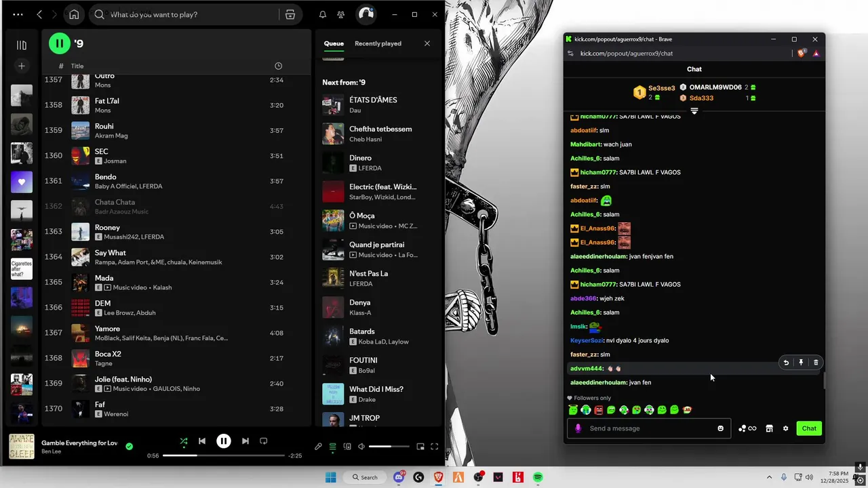Insert the red angry emote in chat

click(x=599, y=410)
